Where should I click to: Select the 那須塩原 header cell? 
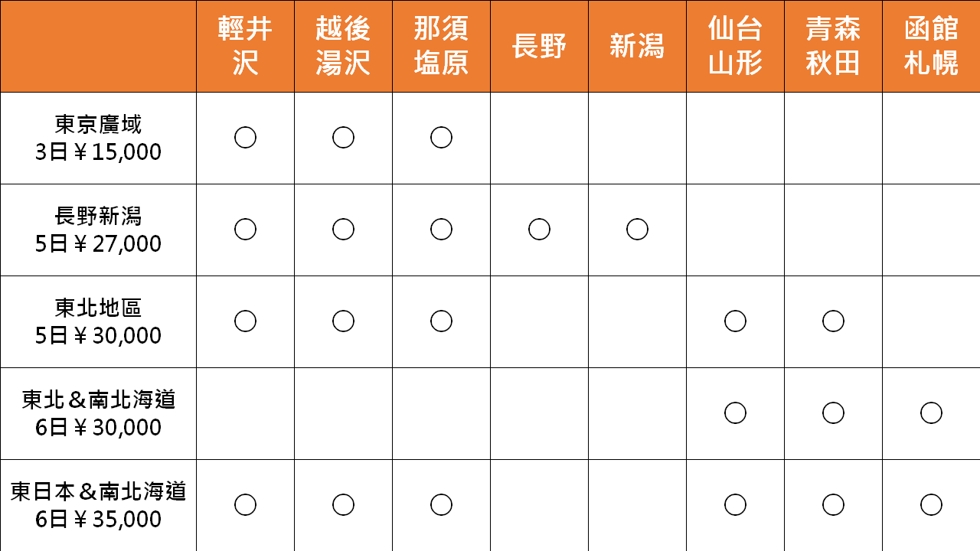pyautogui.click(x=441, y=46)
